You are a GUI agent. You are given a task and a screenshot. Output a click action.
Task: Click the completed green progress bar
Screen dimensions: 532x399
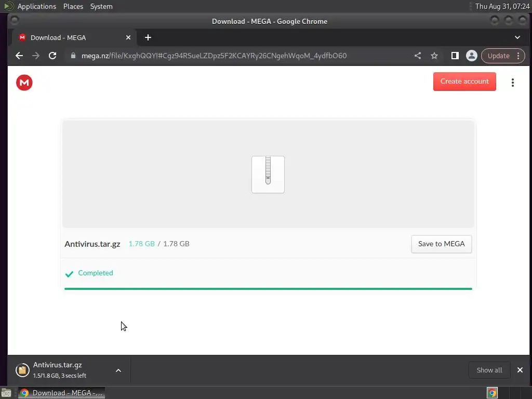click(268, 289)
